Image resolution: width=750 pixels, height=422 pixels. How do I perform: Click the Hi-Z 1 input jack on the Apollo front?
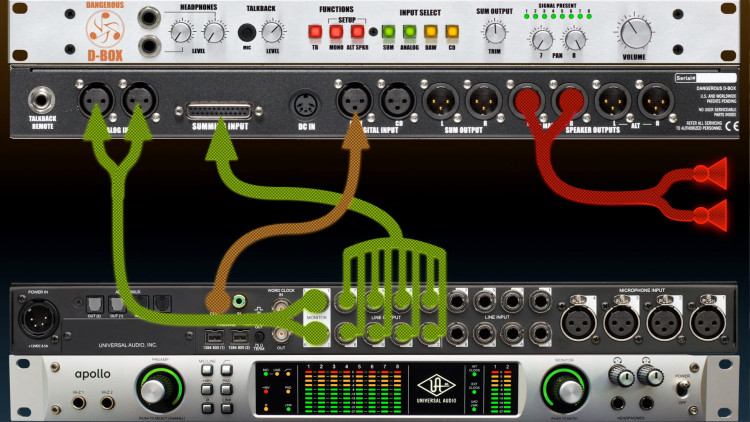[79, 403]
